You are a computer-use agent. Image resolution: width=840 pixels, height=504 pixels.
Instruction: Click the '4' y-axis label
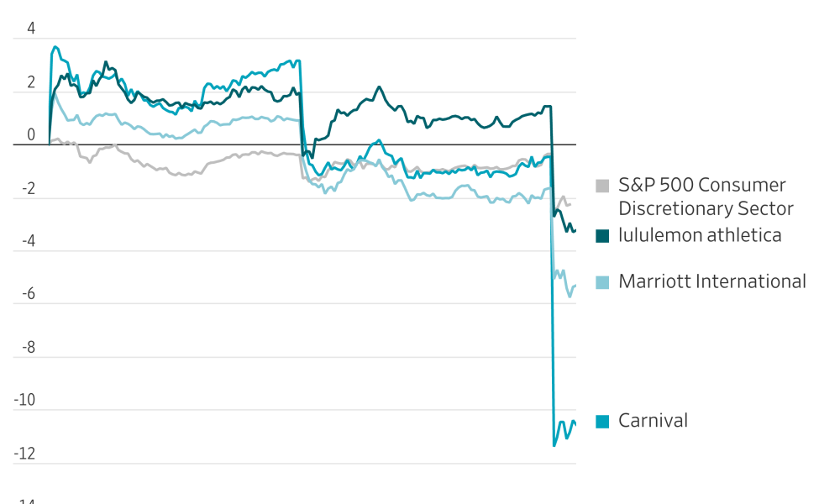[31, 29]
